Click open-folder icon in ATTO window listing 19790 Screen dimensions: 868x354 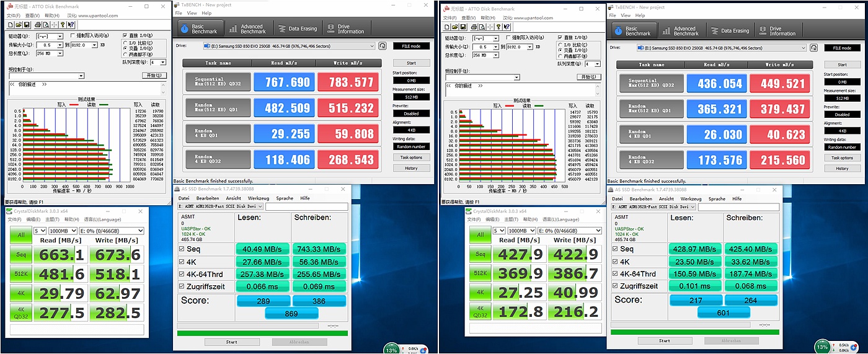pos(19,25)
